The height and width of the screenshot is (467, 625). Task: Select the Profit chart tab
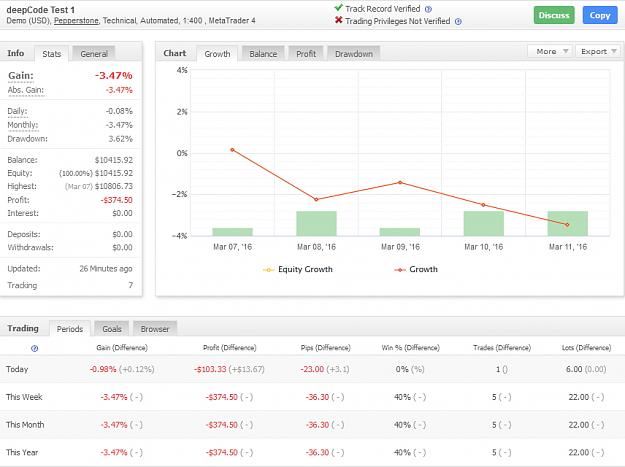coord(306,54)
